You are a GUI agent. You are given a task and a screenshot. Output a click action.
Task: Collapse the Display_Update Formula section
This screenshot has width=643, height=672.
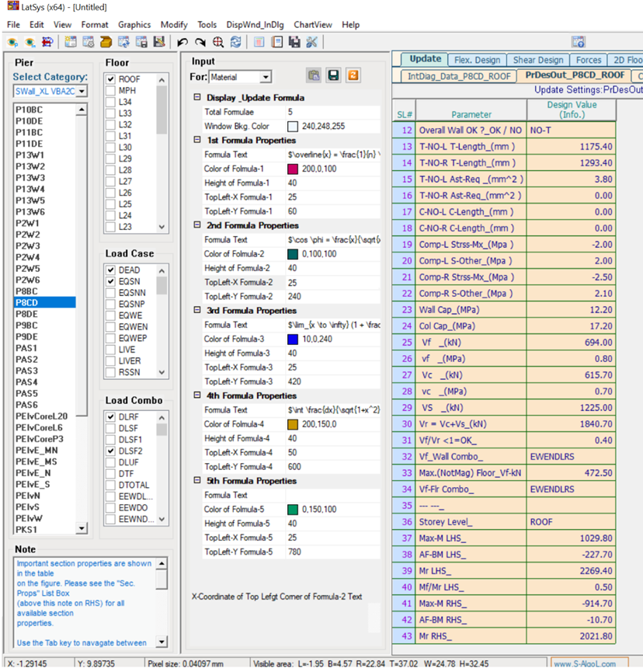197,97
